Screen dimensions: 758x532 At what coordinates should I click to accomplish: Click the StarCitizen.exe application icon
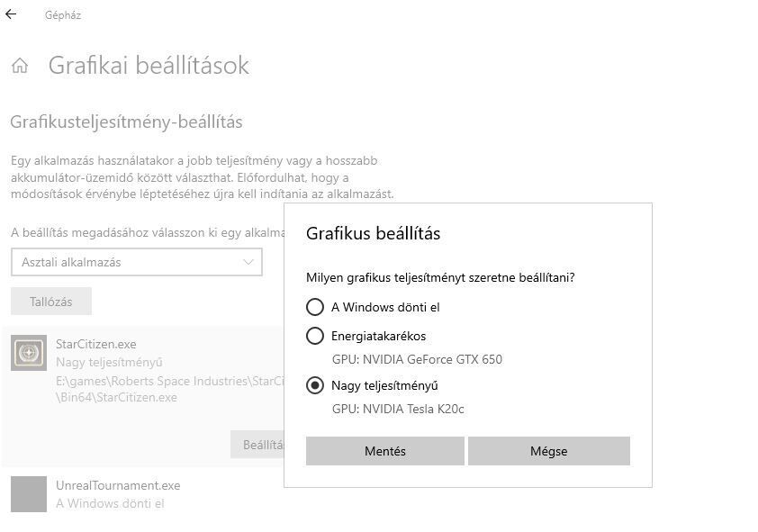[29, 353]
